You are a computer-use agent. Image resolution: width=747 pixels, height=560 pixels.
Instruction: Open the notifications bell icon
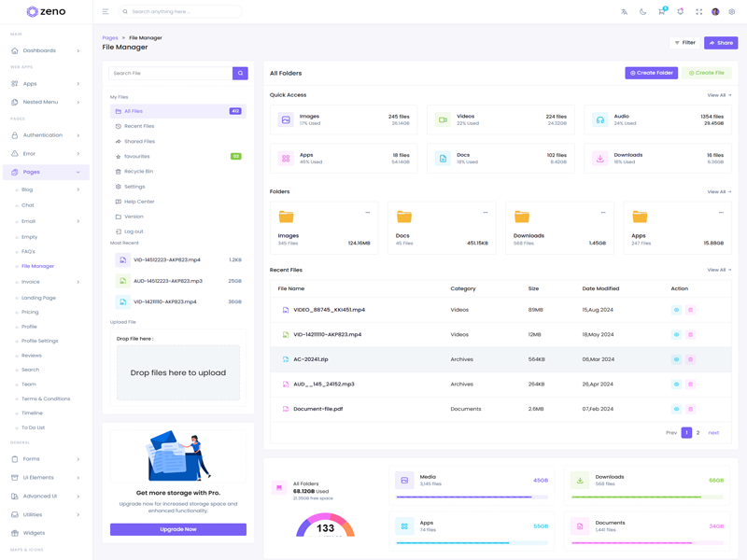click(x=680, y=12)
